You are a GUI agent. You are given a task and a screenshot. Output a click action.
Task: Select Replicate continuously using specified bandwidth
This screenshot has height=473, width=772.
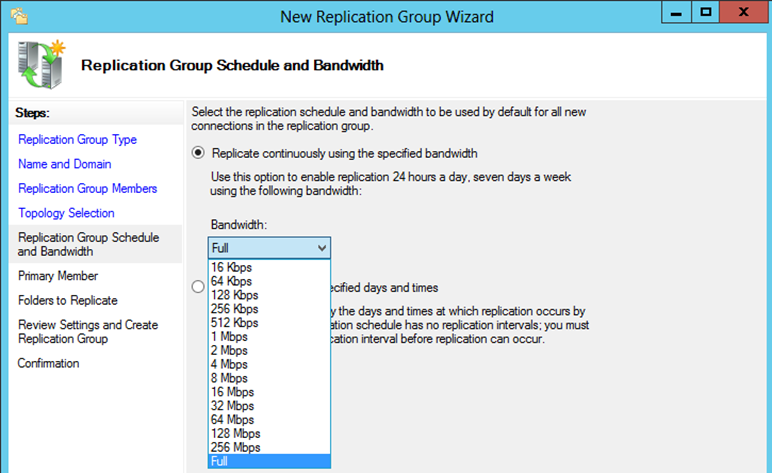click(198, 153)
